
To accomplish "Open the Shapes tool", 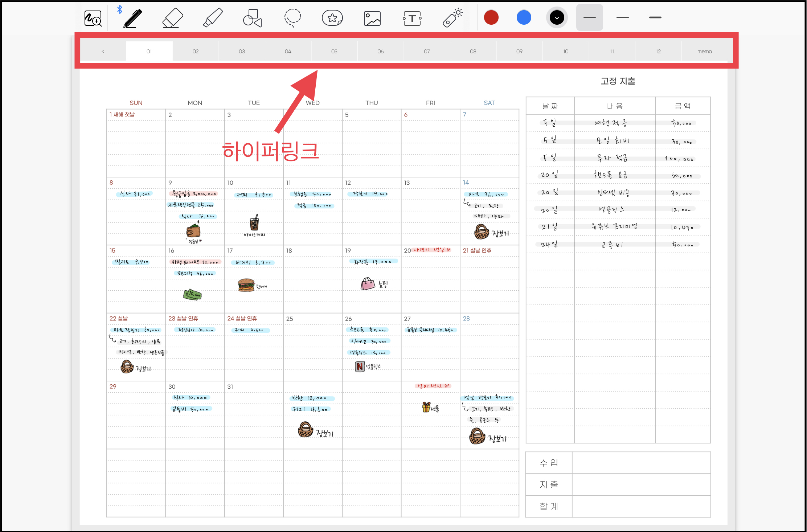I will tap(253, 18).
